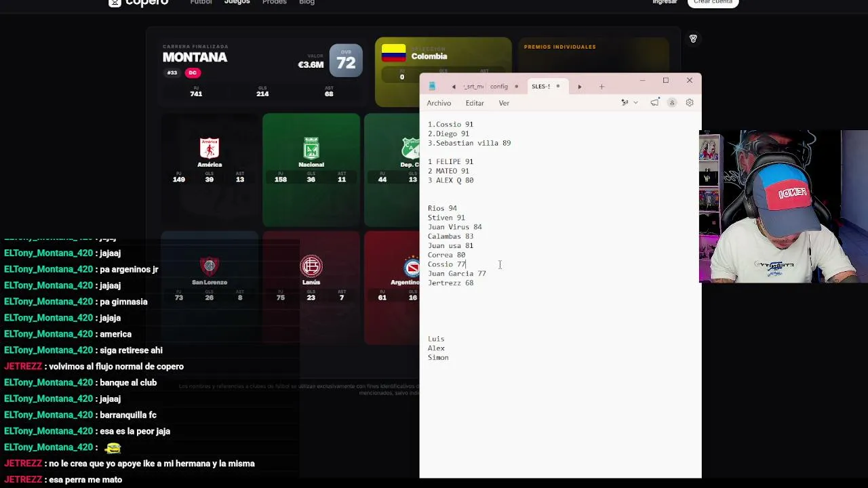Click the PREMIOS INDIVIDUALES heading

tap(560, 47)
